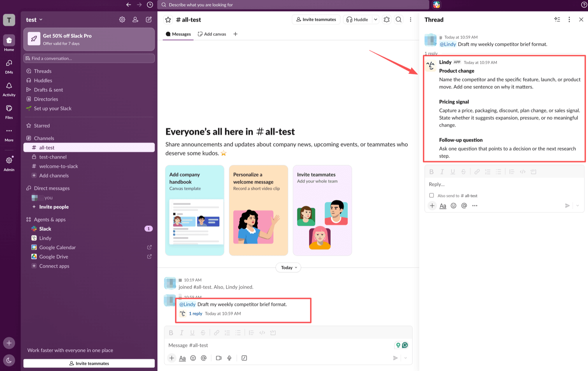Click the Add canvas tab
This screenshot has height=371, width=588.
pyautogui.click(x=212, y=34)
